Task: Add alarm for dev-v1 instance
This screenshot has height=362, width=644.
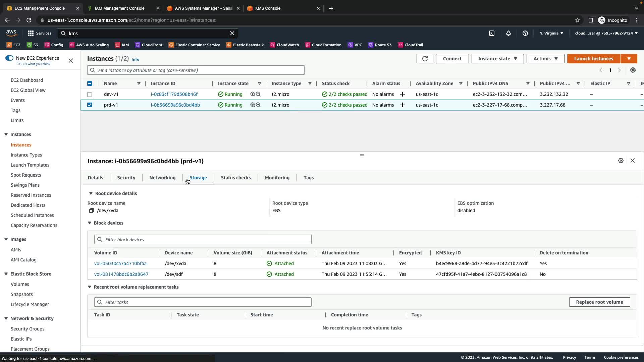Action: (402, 94)
